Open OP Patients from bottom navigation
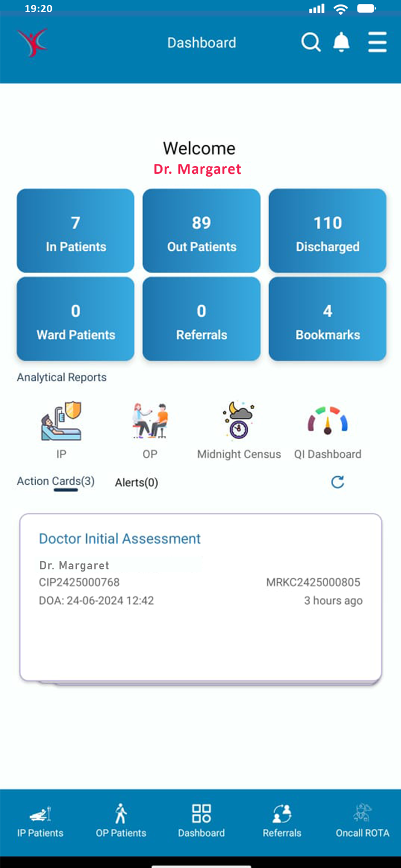401x868 pixels. point(120,819)
